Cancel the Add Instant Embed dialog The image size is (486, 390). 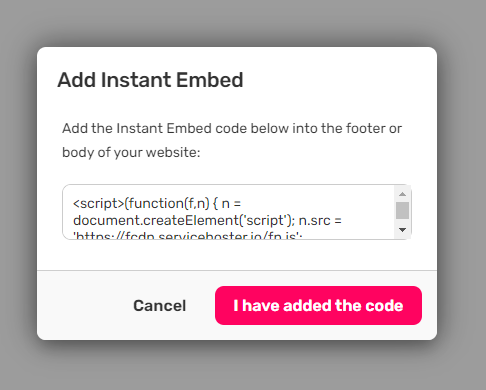tap(160, 306)
